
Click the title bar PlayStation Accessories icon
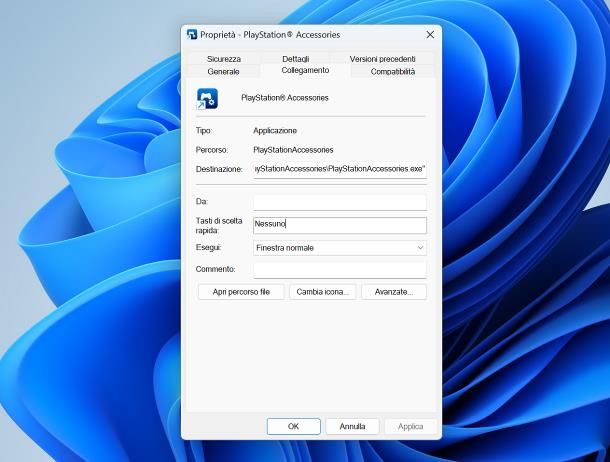coord(192,35)
